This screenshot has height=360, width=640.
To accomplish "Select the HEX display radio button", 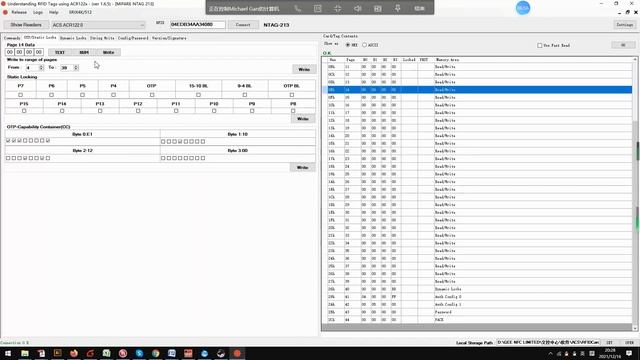I will point(348,45).
